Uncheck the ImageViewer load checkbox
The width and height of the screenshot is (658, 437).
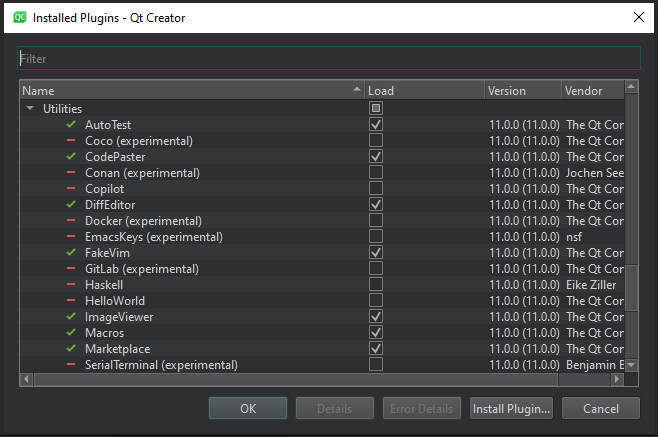376,316
